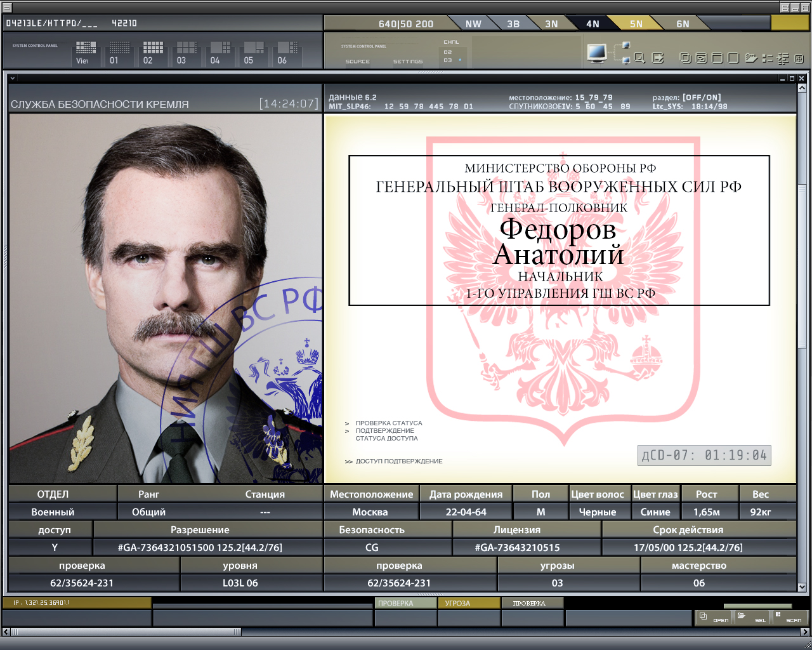Select channel 03 under CHNL
The width and height of the screenshot is (812, 650).
click(x=448, y=60)
